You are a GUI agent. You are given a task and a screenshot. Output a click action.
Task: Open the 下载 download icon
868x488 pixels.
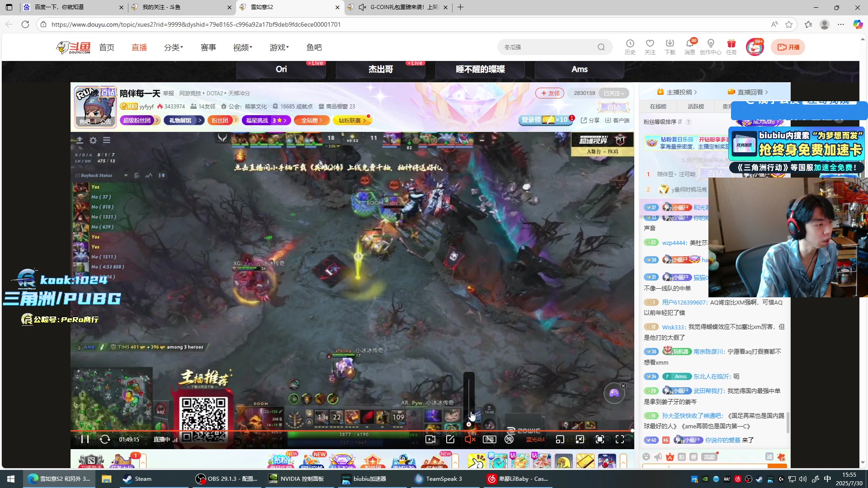pyautogui.click(x=670, y=47)
